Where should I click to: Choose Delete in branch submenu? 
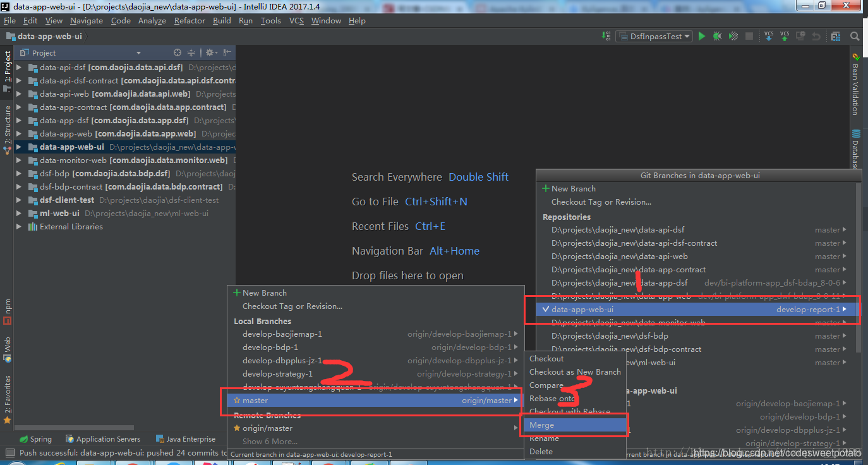tap(576, 452)
